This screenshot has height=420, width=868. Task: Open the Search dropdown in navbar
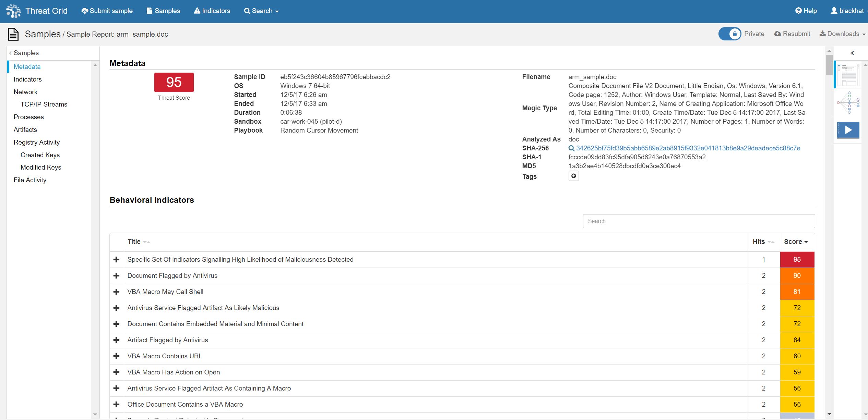click(261, 11)
